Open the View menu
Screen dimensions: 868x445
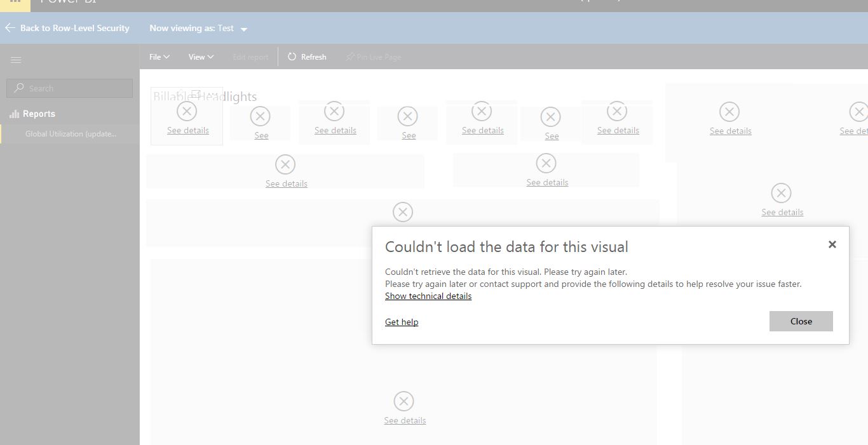[201, 57]
